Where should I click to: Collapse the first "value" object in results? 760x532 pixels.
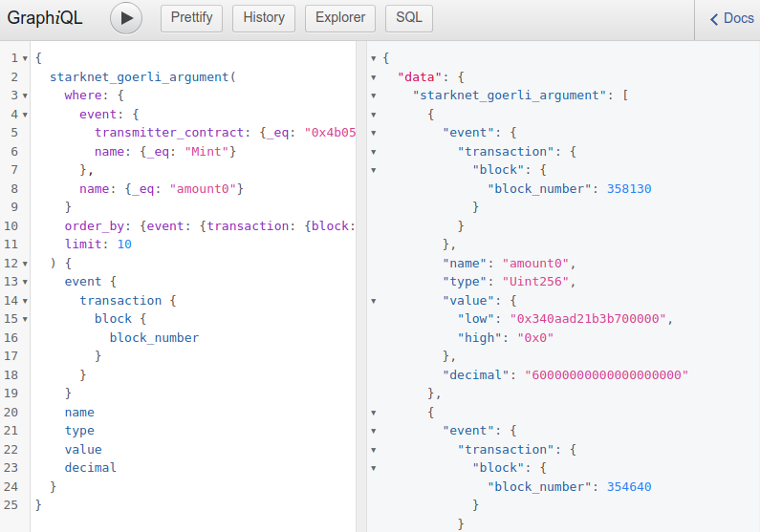(373, 301)
